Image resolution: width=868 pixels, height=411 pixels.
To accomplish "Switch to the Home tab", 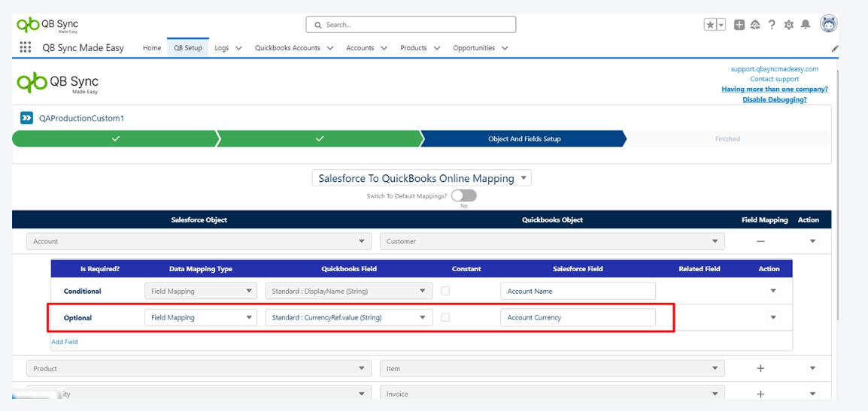I will pos(152,48).
